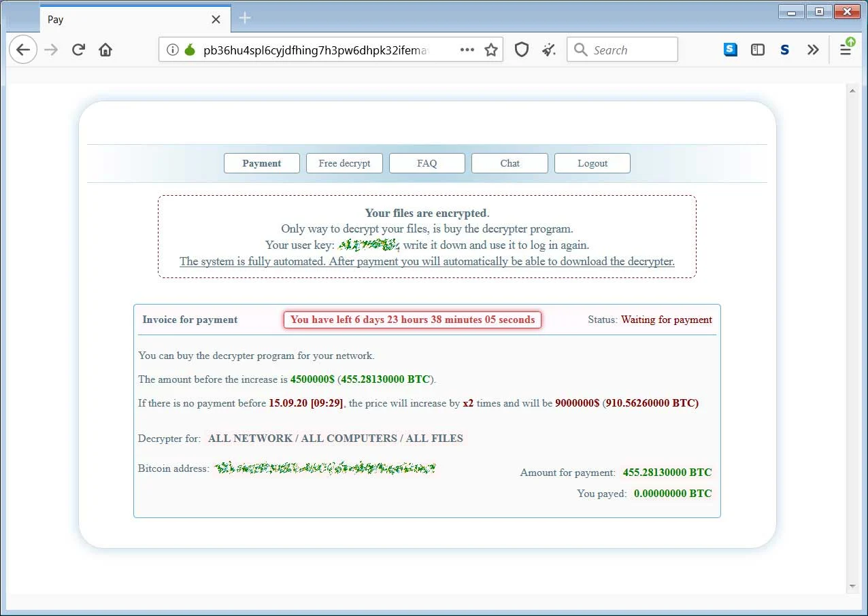Open the sidebar panel icon

tap(758, 50)
